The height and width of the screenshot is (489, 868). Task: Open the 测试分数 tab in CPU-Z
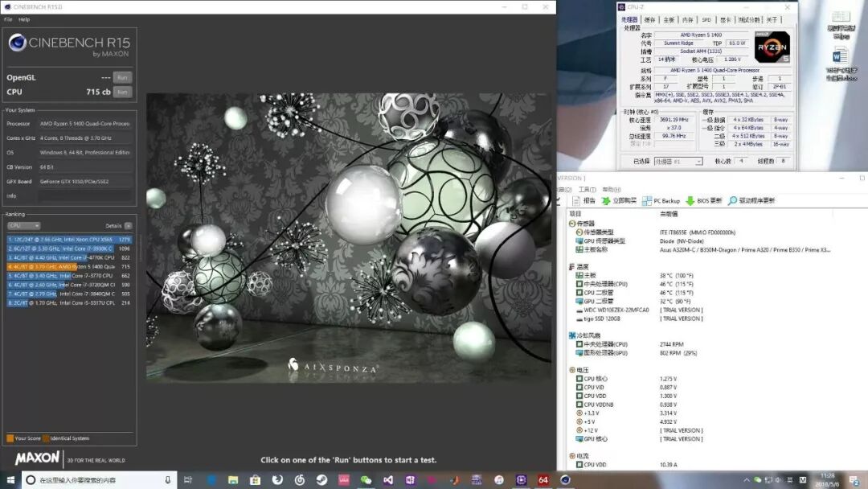[x=749, y=19]
